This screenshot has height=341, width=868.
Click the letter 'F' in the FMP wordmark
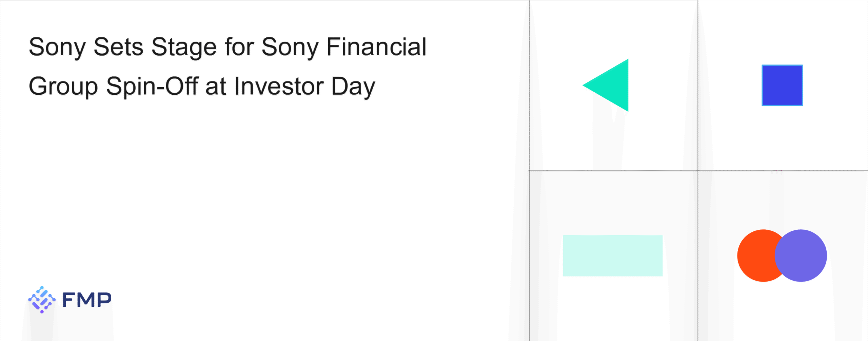(x=68, y=300)
